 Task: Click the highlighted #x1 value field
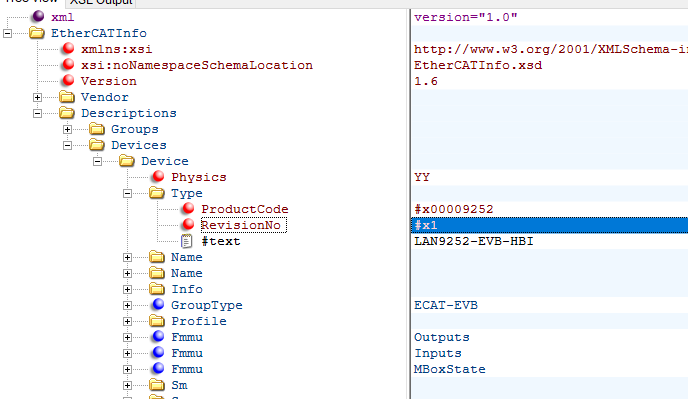tap(550, 225)
